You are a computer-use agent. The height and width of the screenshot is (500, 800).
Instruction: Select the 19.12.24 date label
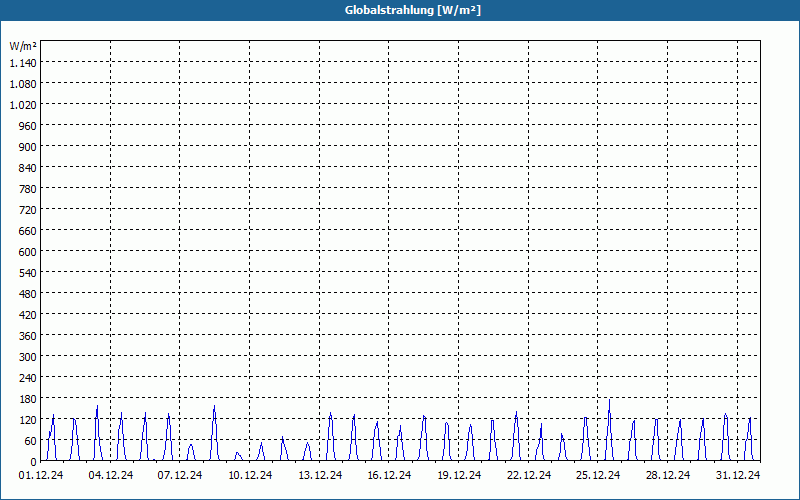pyautogui.click(x=459, y=475)
